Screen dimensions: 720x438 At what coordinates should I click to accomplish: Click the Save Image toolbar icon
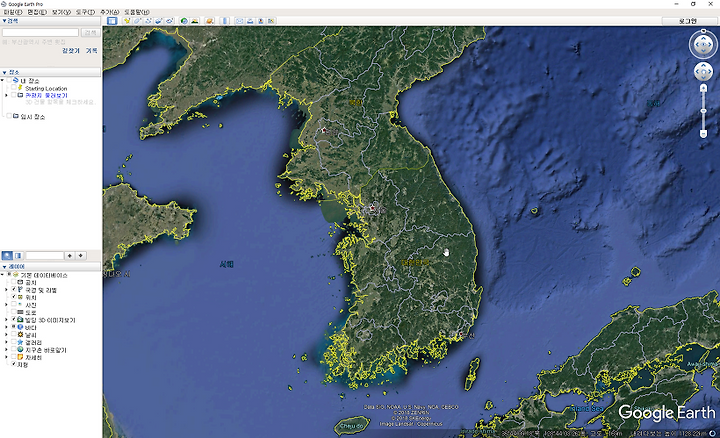[x=261, y=21]
